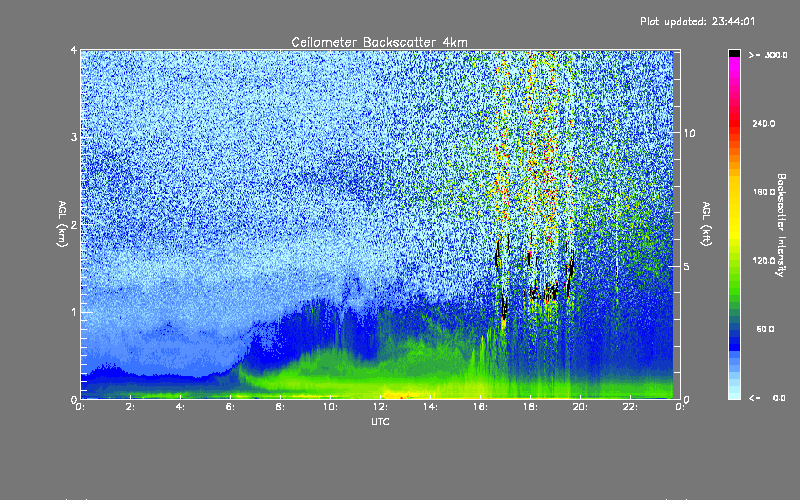This screenshot has height=500, width=800.
Task: Click the "4:" UTC hour tick label
Action: 180,407
